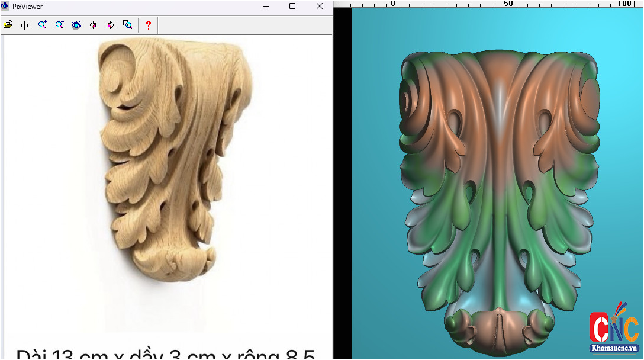Zoom in with the plus magnifier
Viewport: 644px width, 360px height.
click(x=42, y=25)
